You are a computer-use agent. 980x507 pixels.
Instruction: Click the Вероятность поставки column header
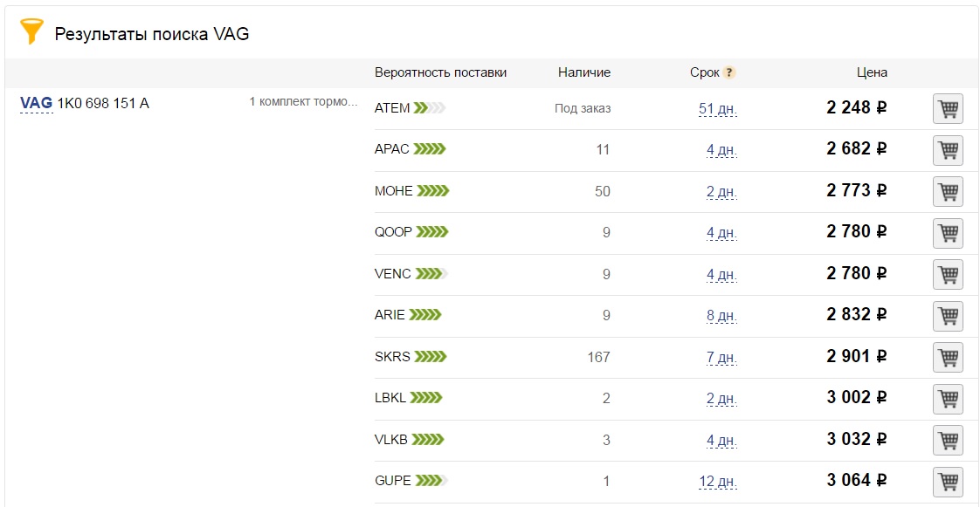click(440, 72)
